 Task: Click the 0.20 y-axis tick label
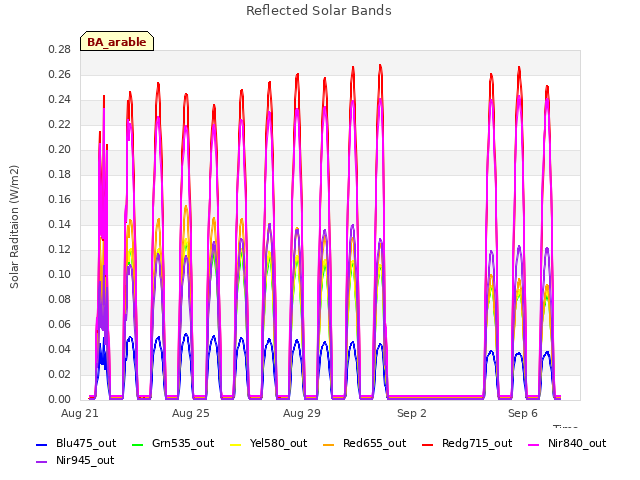pyautogui.click(x=60, y=150)
